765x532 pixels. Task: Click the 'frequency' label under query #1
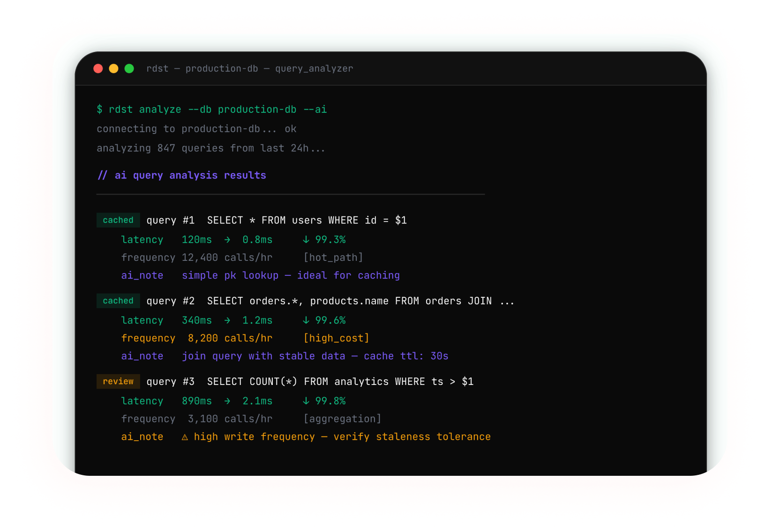(148, 258)
